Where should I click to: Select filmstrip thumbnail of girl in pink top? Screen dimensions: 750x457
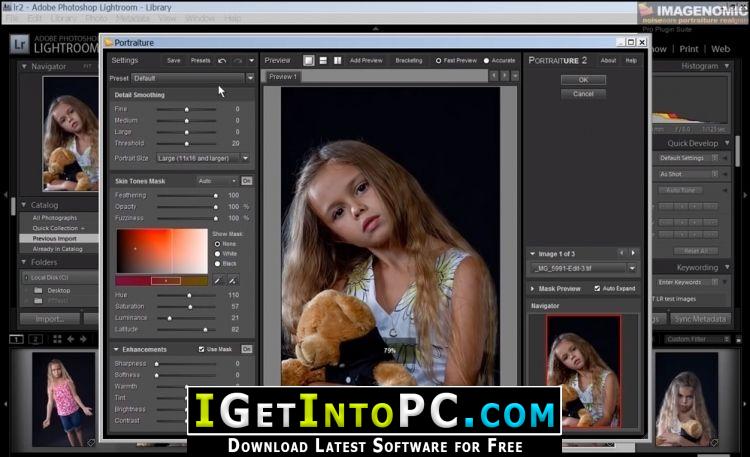pos(64,399)
